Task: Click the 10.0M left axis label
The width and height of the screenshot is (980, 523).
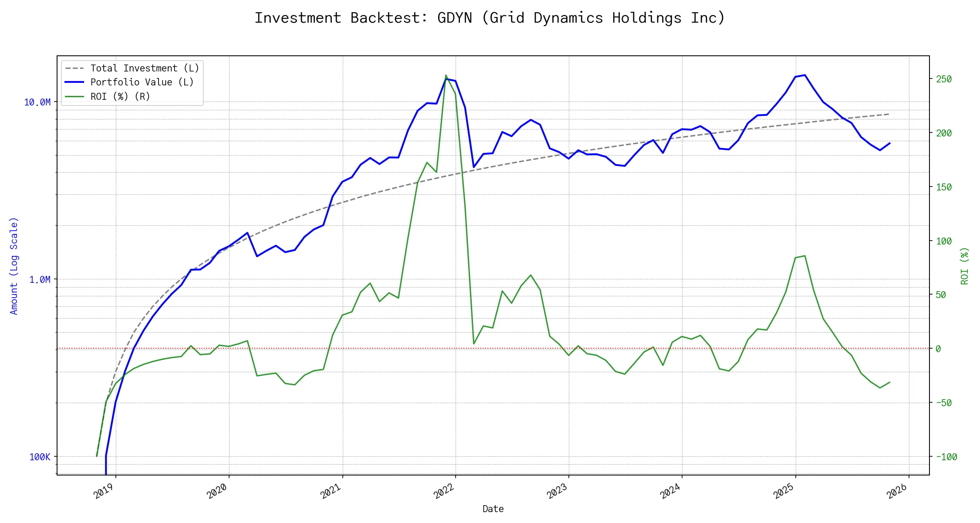Action: (x=37, y=102)
